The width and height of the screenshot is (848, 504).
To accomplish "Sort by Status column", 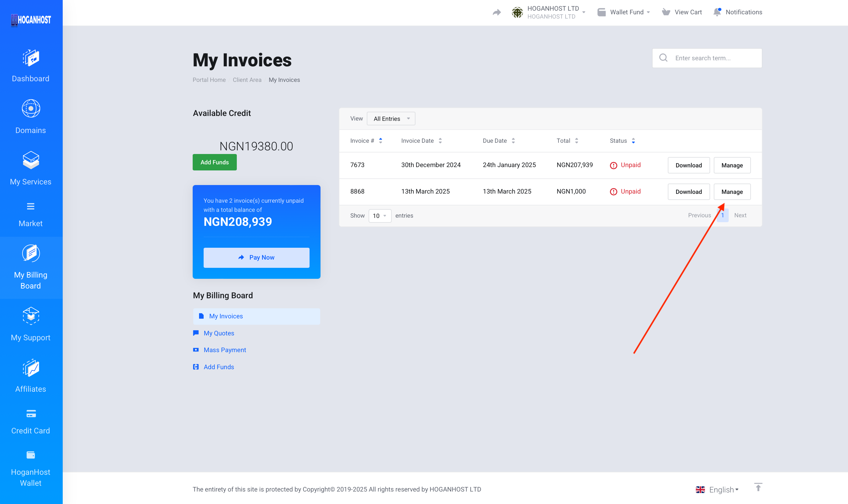I will click(x=622, y=141).
